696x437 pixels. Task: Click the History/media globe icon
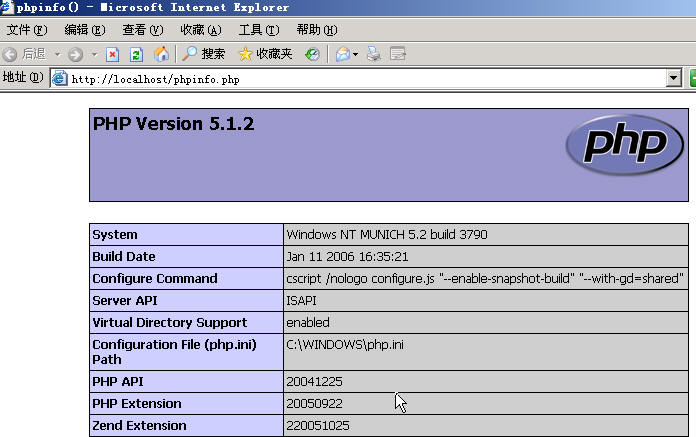click(x=312, y=55)
